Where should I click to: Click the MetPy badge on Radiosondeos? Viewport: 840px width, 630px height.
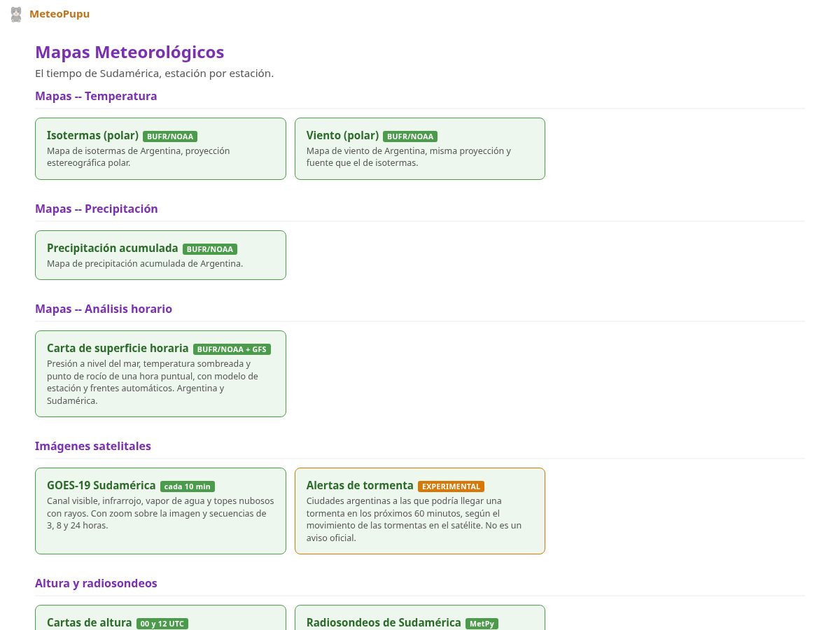(482, 624)
